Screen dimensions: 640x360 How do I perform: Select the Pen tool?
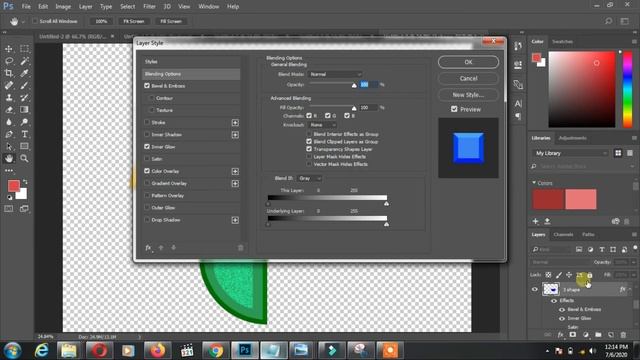[x=9, y=134]
